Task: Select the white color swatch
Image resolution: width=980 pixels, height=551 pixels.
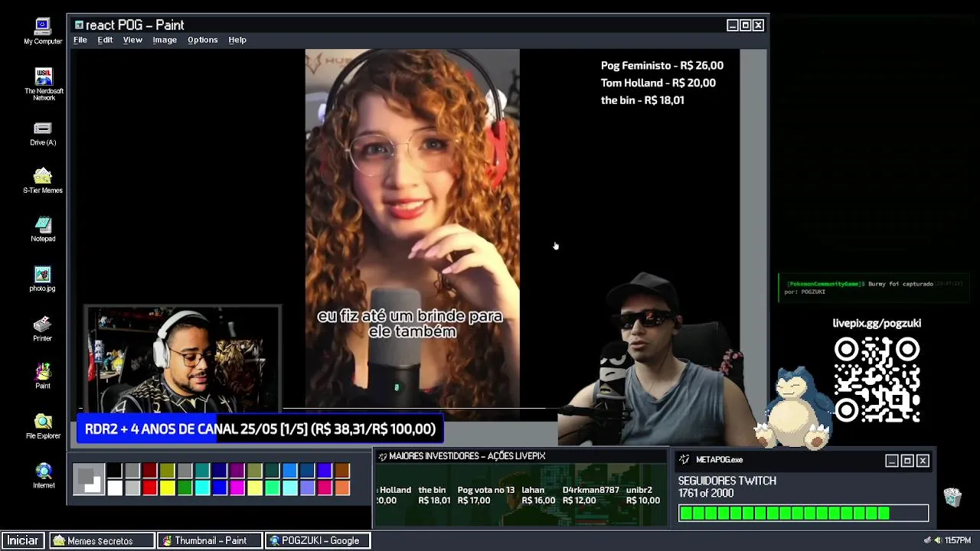Action: pos(114,487)
